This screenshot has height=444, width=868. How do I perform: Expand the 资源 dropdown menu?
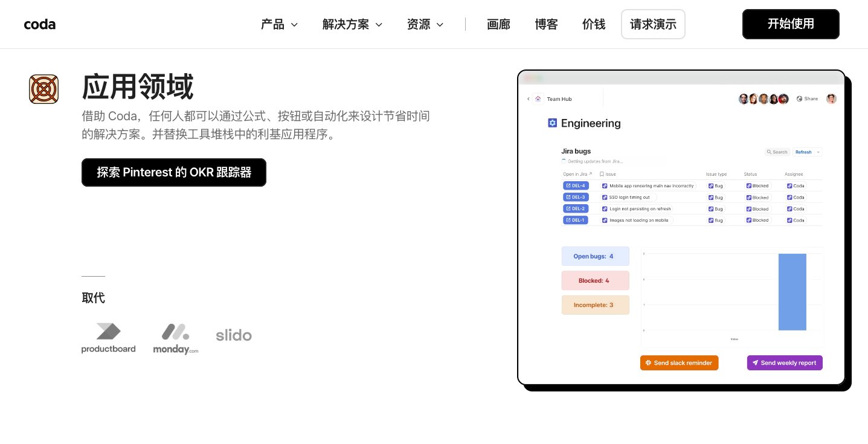point(425,24)
